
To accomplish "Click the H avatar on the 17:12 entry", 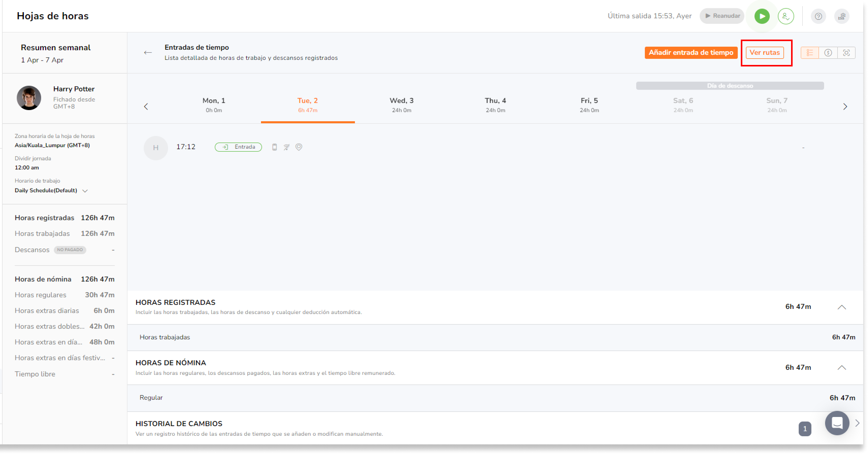I will tap(156, 148).
